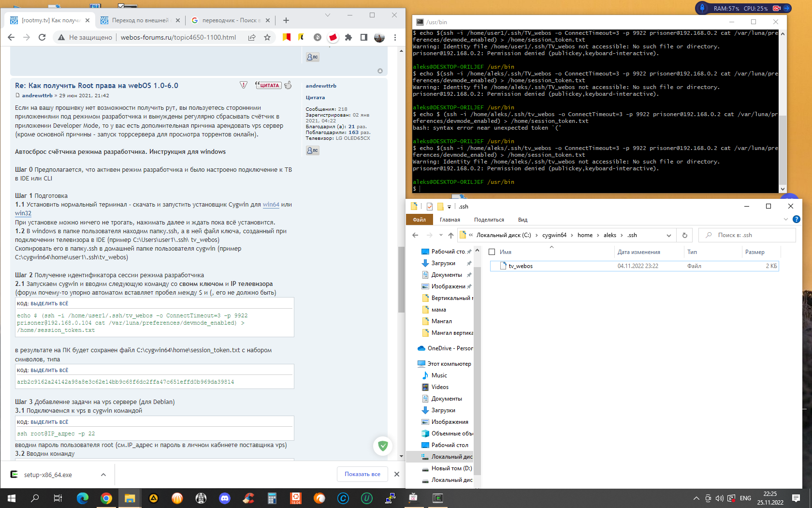Toggle the select all files checkbox

point(492,252)
